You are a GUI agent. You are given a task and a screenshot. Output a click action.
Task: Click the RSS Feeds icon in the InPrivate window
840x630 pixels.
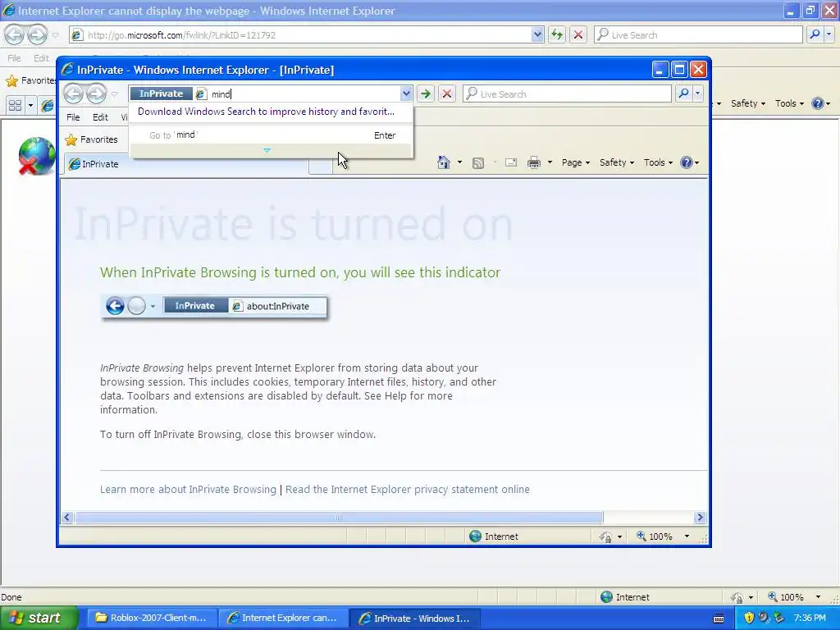(478, 163)
